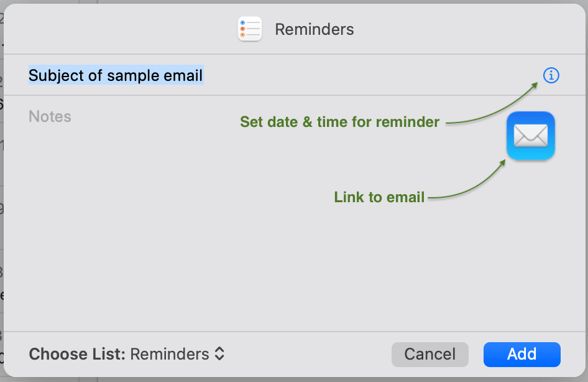
Task: Focus the Notes placeholder field
Action: point(50,117)
